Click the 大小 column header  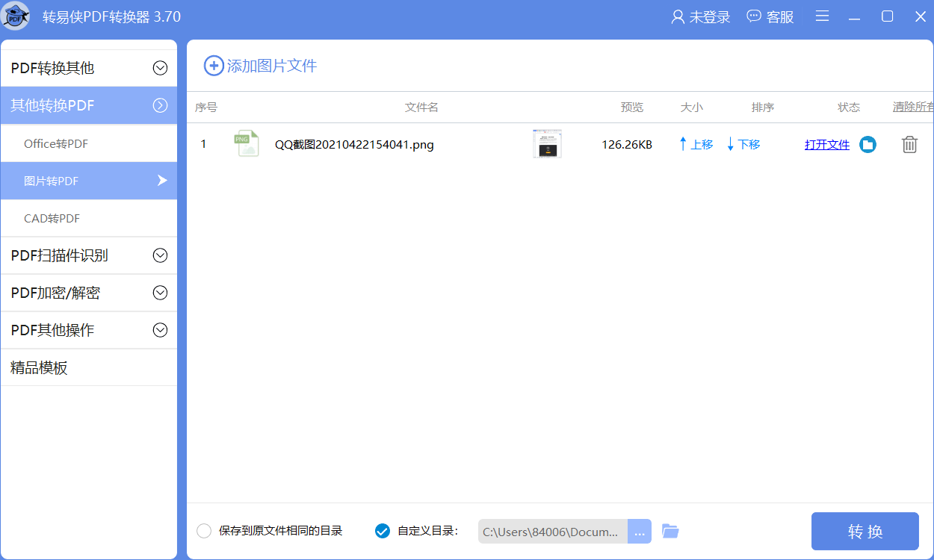coord(692,108)
